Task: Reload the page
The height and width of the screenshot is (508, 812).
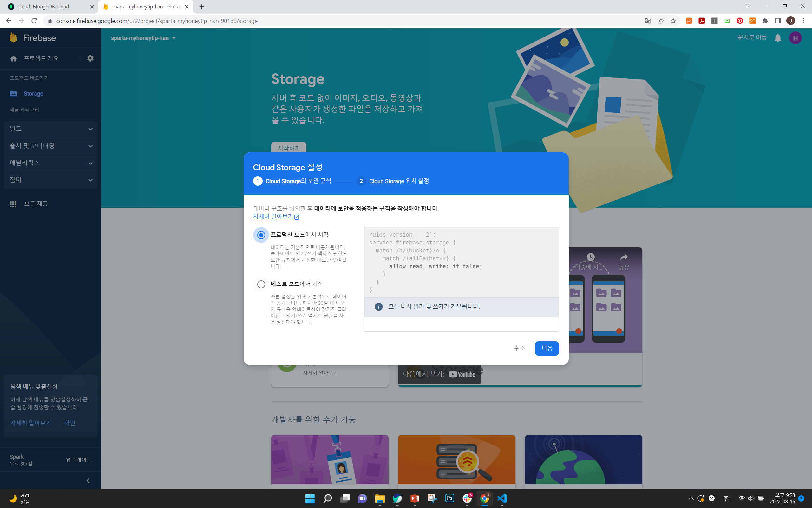Action: click(34, 21)
